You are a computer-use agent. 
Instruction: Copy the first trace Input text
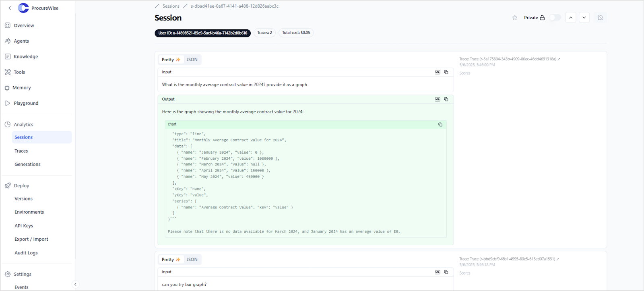point(446,72)
